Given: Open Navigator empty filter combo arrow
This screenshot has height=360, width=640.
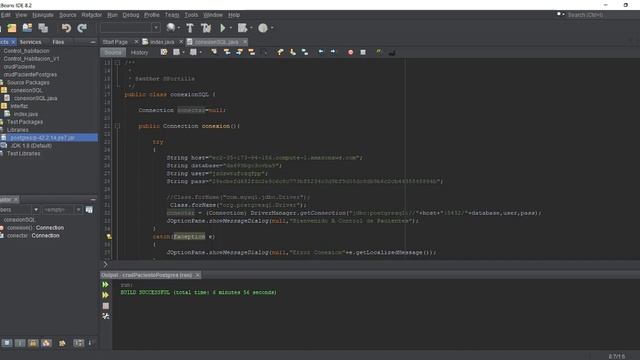Looking at the screenshot, I should [x=78, y=210].
